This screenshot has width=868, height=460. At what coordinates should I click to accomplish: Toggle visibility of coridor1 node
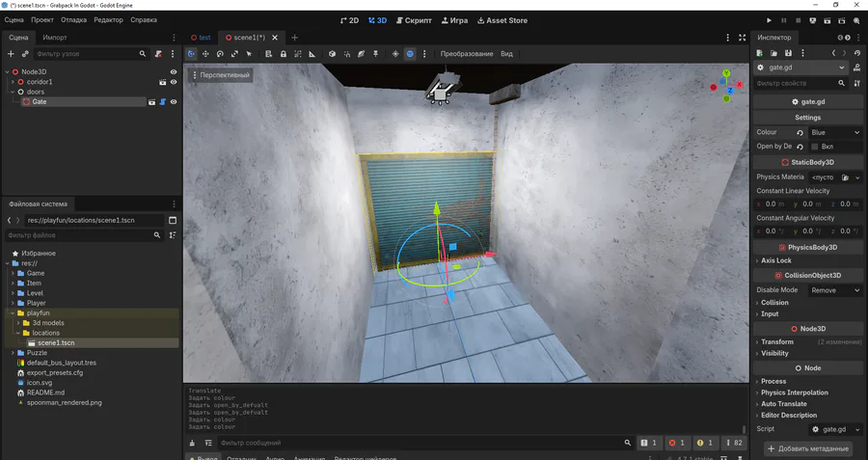coord(174,82)
